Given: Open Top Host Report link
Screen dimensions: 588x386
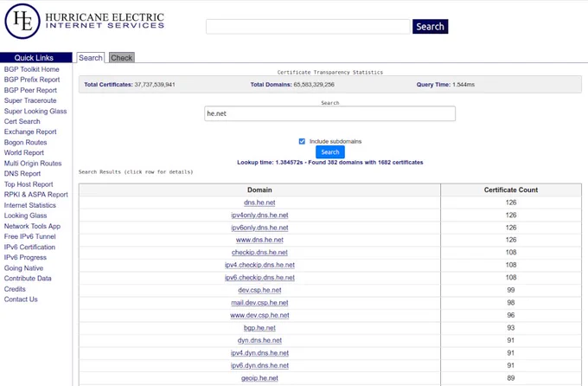Looking at the screenshot, I should point(29,184).
